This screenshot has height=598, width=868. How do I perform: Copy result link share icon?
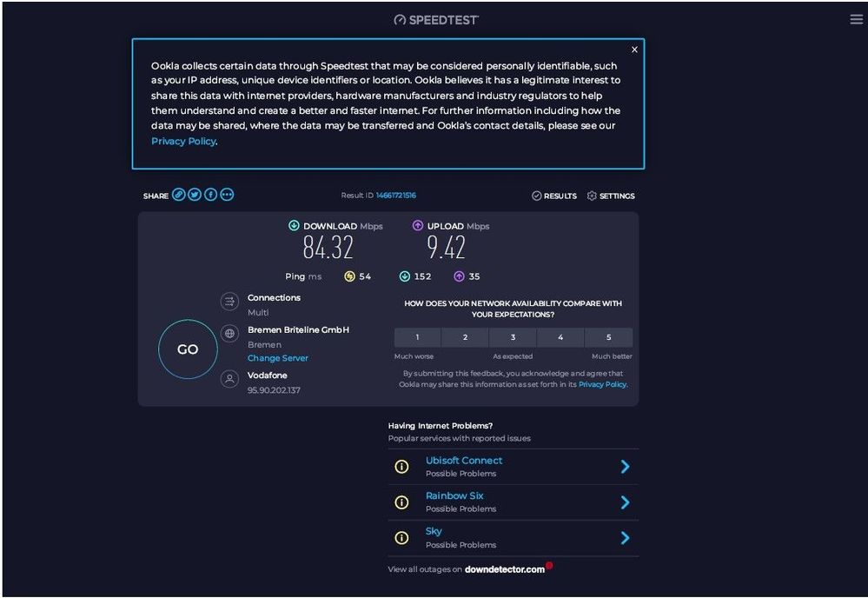[x=178, y=195]
